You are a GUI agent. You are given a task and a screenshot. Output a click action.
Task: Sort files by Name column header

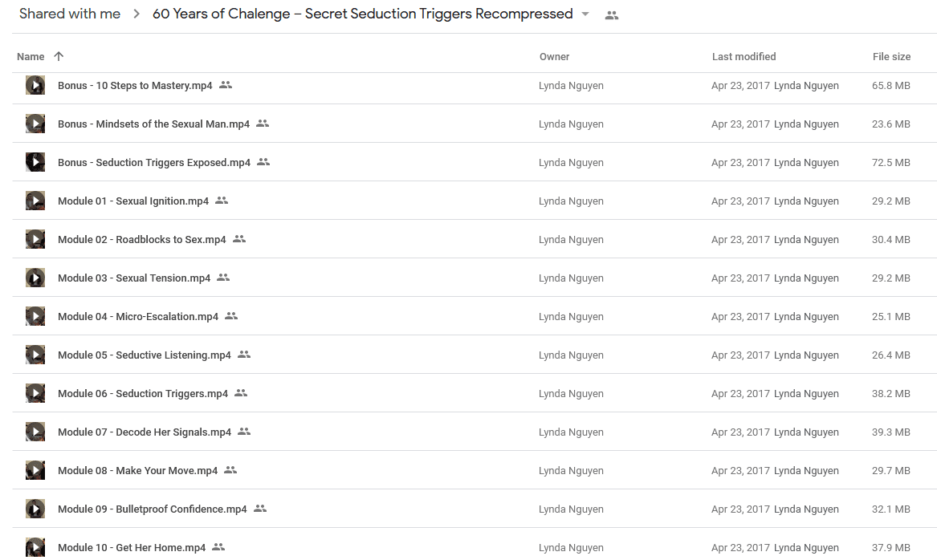pyautogui.click(x=31, y=56)
